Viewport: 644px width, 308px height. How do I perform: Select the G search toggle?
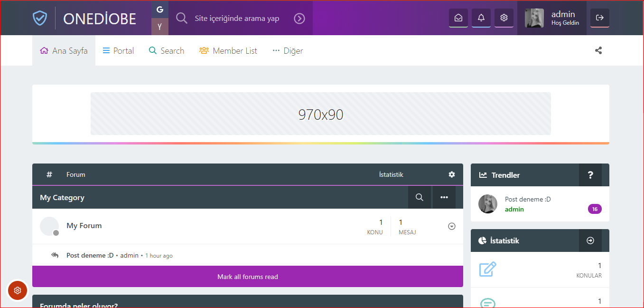[x=159, y=10]
